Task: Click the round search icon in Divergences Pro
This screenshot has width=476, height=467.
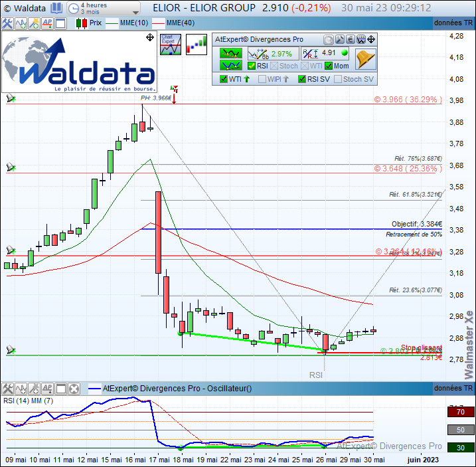Action: pos(328,39)
